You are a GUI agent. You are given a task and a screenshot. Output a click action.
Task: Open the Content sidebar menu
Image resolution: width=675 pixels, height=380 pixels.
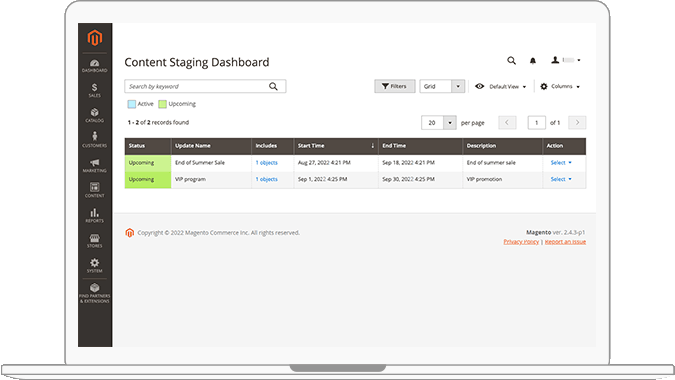pyautogui.click(x=95, y=190)
